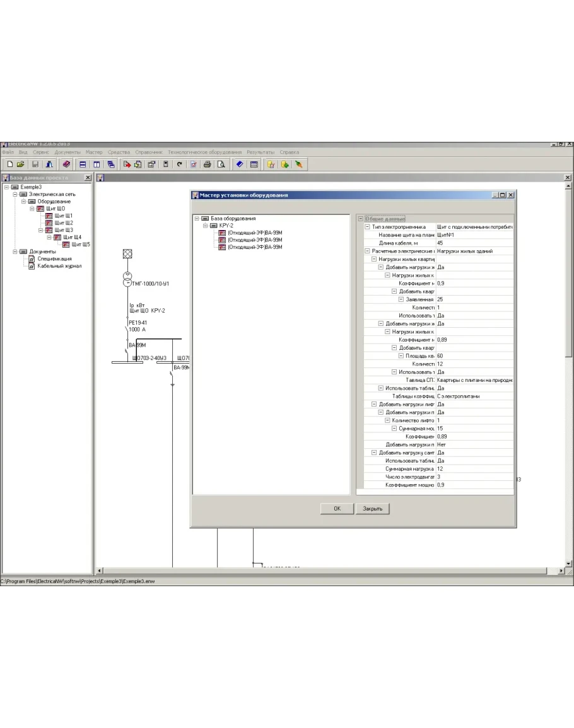
Task: Collapse the Общие данные property group
Action: (360, 219)
